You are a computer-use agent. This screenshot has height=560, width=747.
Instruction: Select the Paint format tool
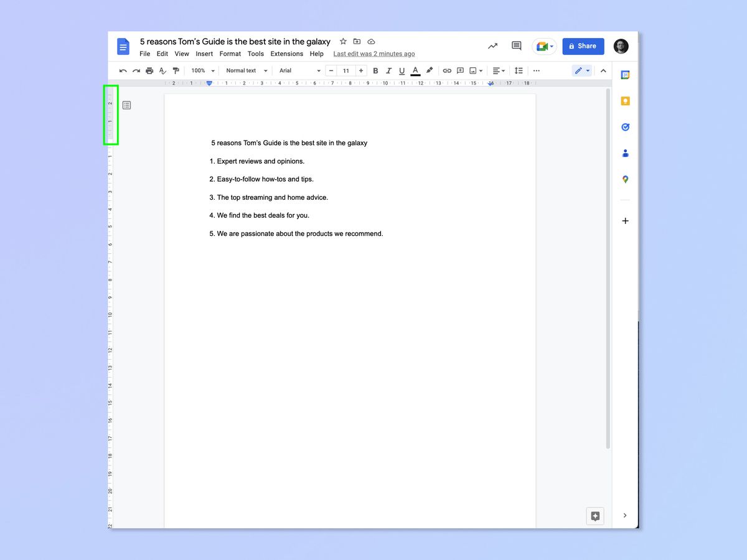[176, 70]
